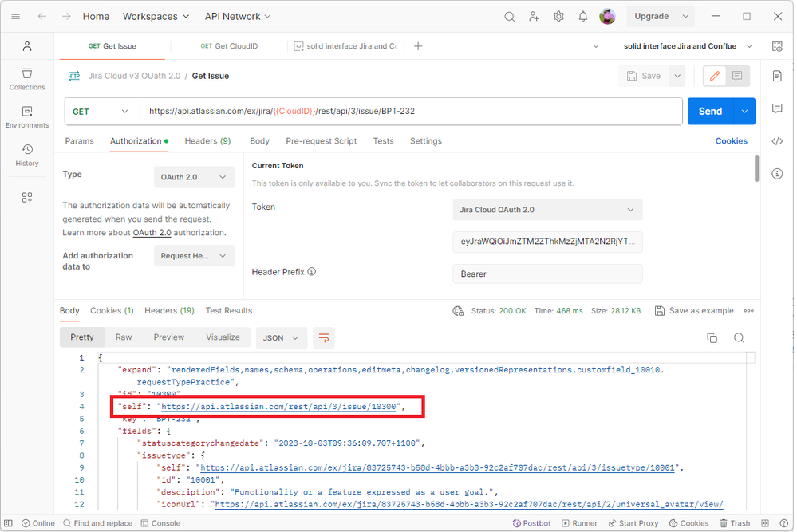Click the Cookies link

[x=732, y=141]
